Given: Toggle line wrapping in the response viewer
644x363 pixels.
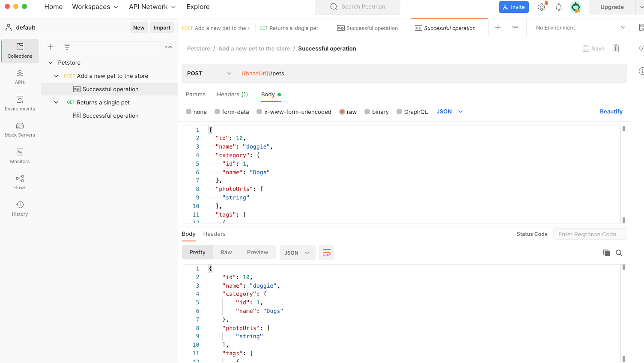Looking at the screenshot, I should pos(326,253).
